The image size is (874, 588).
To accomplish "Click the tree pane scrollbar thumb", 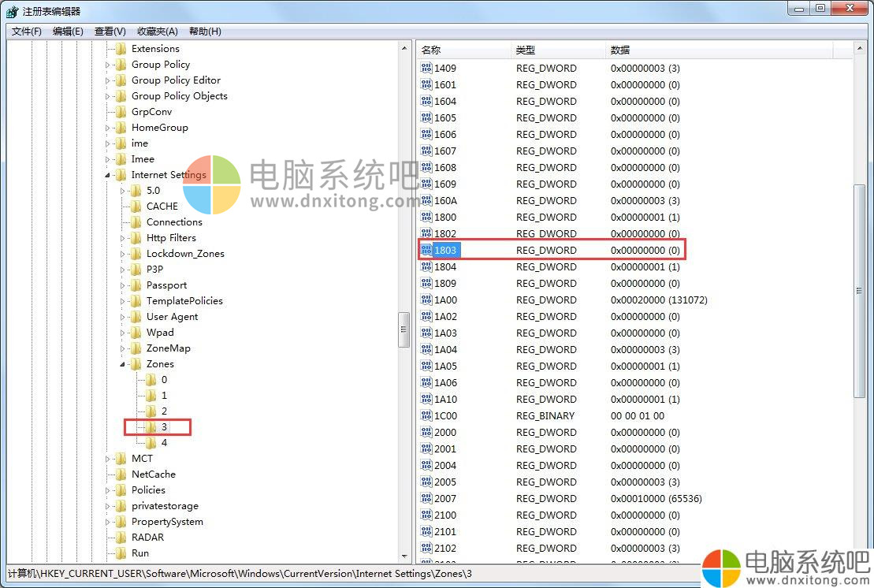I will (404, 329).
